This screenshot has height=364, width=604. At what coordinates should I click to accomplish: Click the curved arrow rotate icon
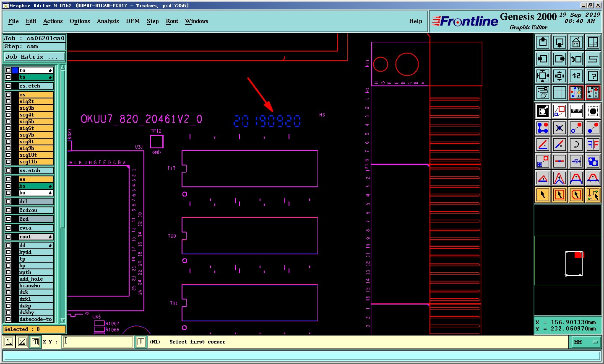click(576, 145)
